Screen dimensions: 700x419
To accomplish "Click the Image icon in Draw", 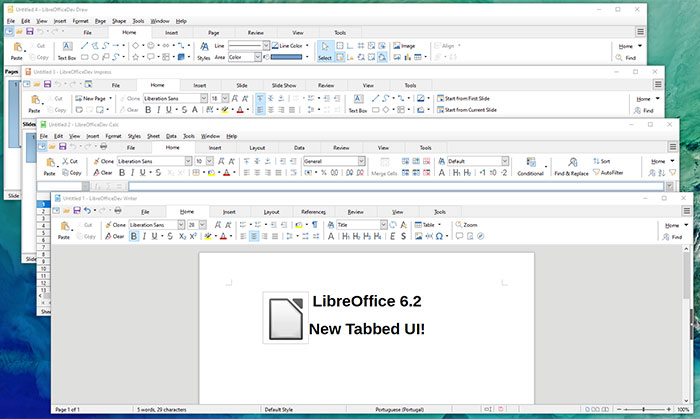I will coord(404,46).
